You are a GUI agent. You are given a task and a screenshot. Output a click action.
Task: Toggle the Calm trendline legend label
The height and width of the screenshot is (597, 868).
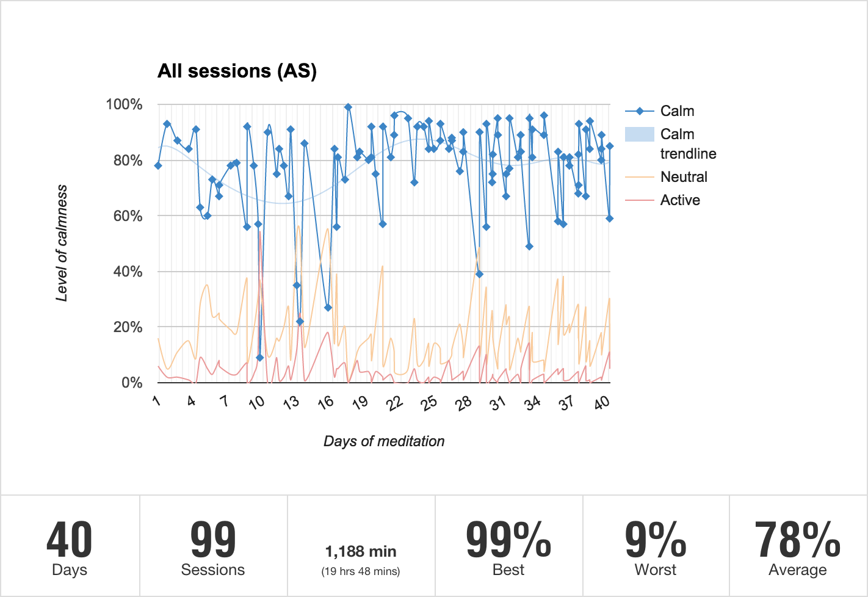(688, 144)
